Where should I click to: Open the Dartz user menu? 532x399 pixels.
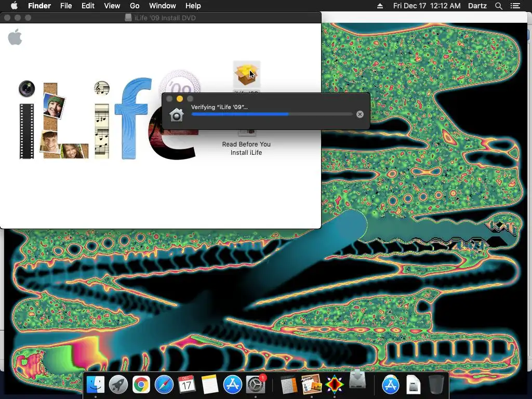(477, 6)
